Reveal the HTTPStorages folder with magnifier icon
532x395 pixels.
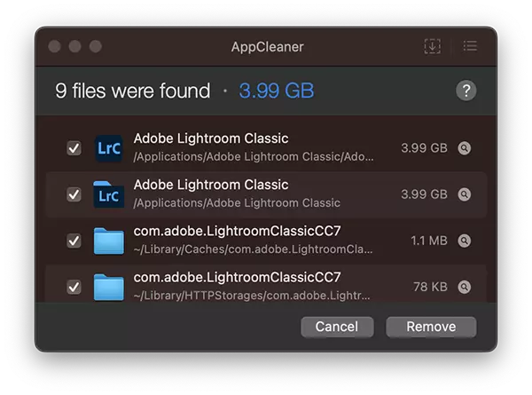[464, 287]
